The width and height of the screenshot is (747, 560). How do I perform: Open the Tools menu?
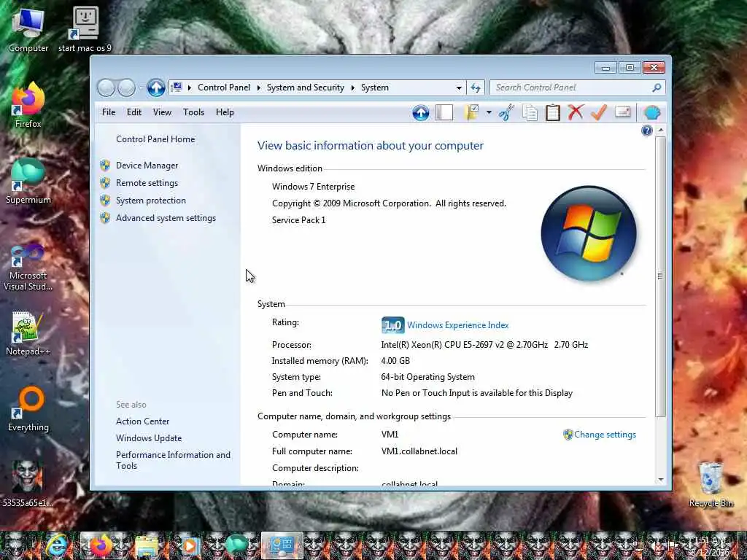click(193, 112)
